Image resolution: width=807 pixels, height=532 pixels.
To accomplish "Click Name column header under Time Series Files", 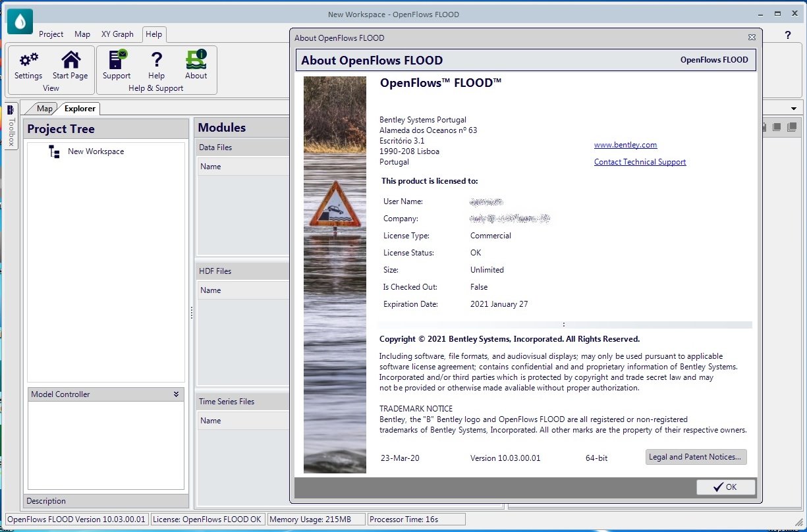I will coord(242,421).
